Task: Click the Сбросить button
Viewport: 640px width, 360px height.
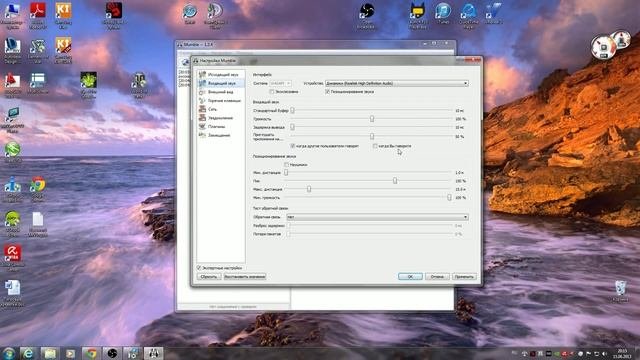Action: tap(209, 277)
